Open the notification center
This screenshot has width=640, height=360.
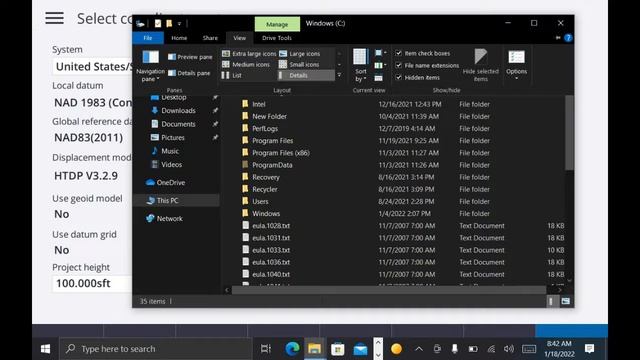coord(589,349)
